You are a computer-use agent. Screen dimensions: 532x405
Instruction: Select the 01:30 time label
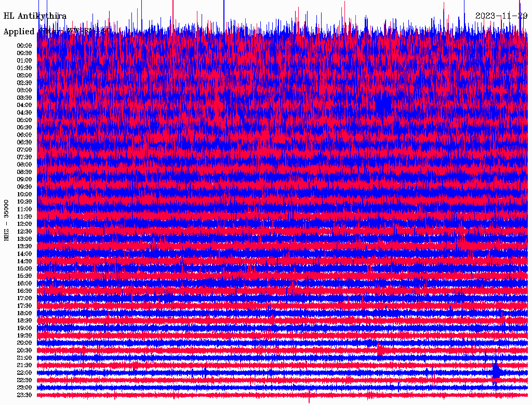(x=24, y=68)
